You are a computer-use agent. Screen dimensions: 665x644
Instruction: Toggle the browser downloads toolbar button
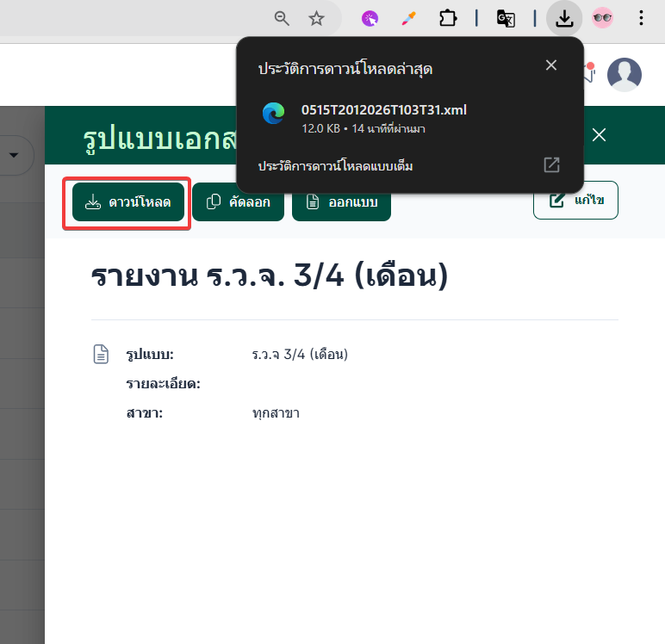tap(564, 18)
